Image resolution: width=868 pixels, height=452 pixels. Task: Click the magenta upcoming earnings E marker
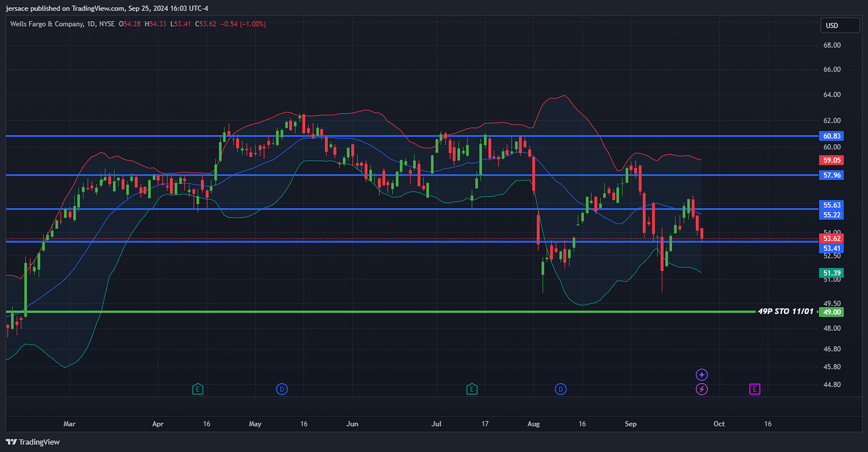(x=755, y=389)
